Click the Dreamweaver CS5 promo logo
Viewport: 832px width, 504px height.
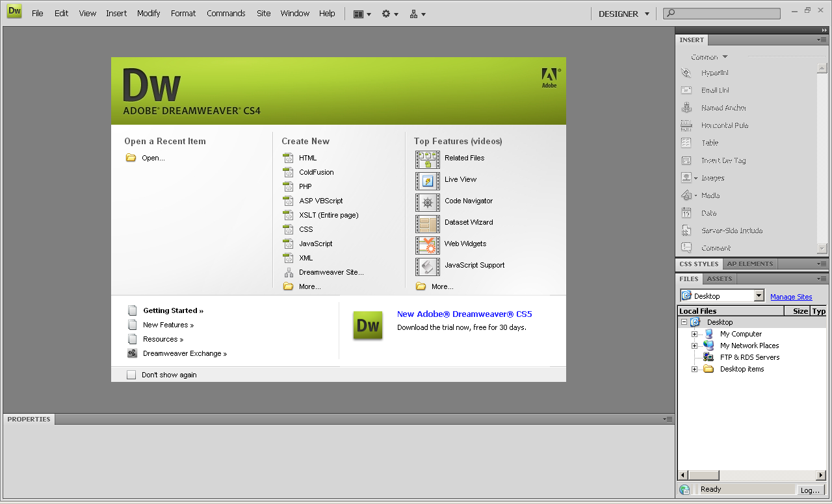(368, 325)
